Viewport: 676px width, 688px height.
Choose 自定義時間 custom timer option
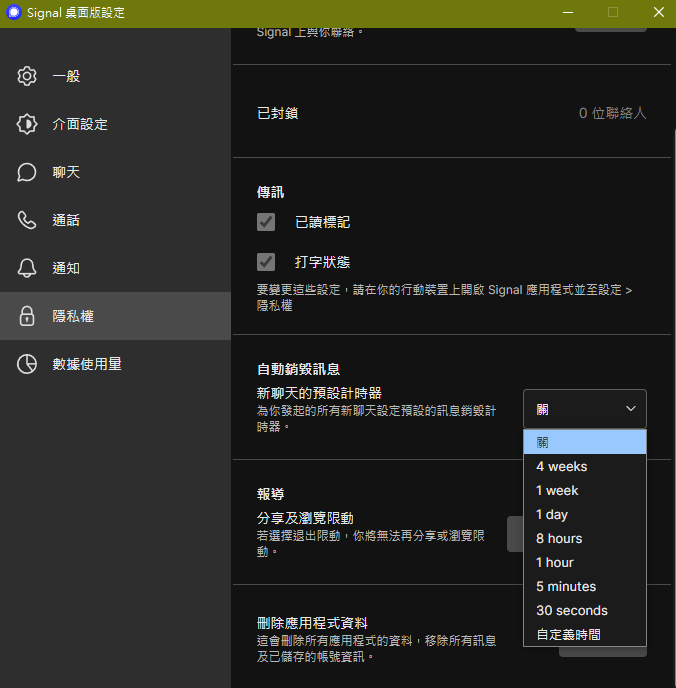[585, 634]
